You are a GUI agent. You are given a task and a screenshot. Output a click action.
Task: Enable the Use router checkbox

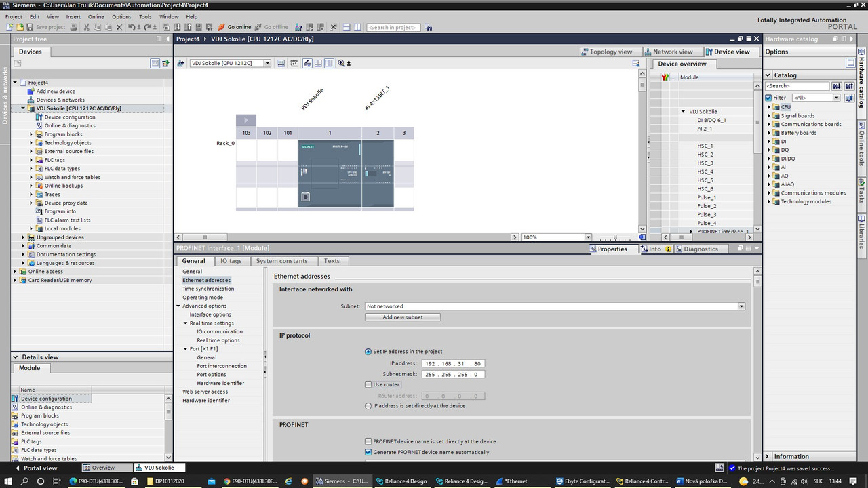coord(368,384)
